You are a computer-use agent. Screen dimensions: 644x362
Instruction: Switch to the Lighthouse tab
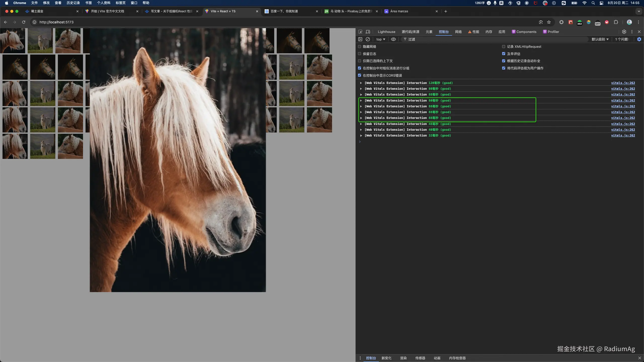386,32
